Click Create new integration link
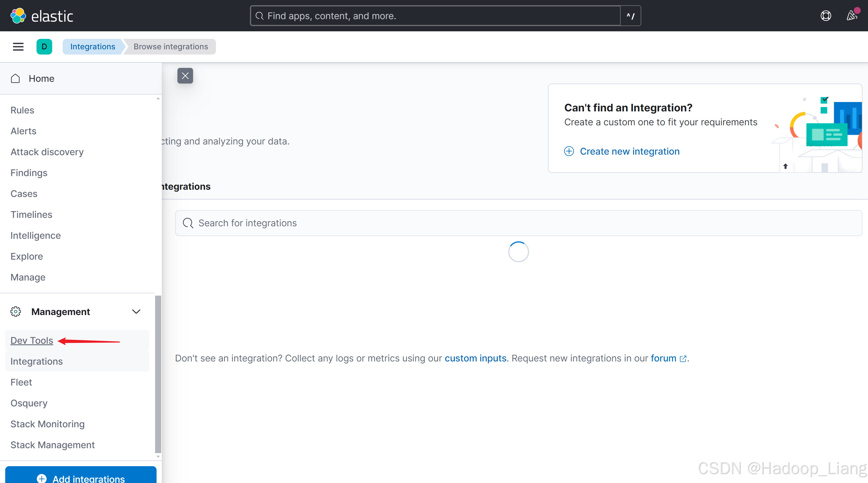This screenshot has width=868, height=483. point(629,151)
